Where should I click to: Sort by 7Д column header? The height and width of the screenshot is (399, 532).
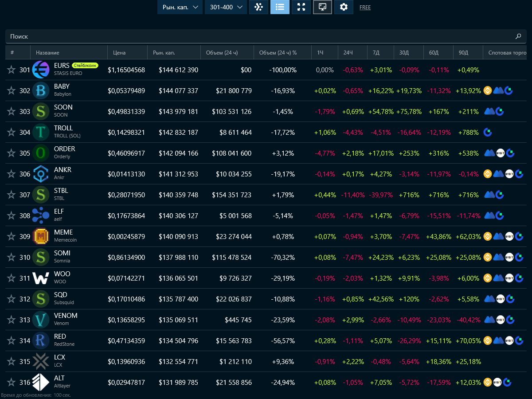(376, 53)
